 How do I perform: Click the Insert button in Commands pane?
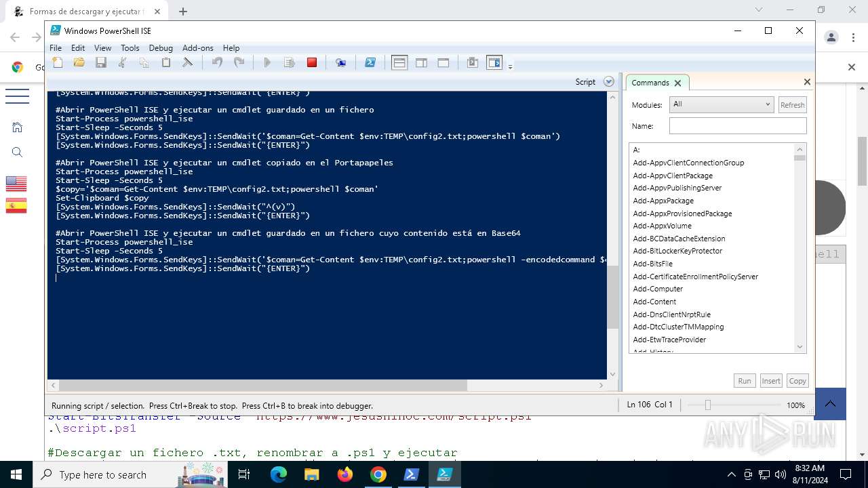click(x=771, y=381)
